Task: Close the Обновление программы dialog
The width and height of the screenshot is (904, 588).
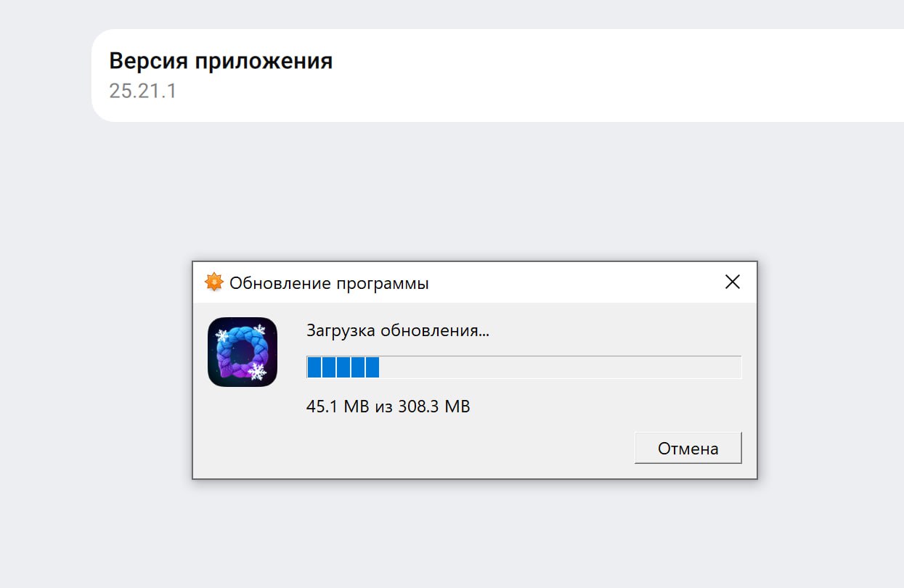Action: click(732, 282)
